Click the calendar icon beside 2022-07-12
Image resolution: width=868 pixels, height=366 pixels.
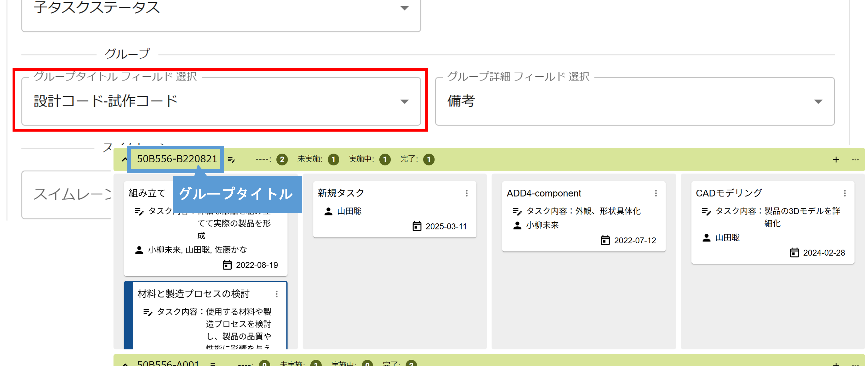click(605, 240)
